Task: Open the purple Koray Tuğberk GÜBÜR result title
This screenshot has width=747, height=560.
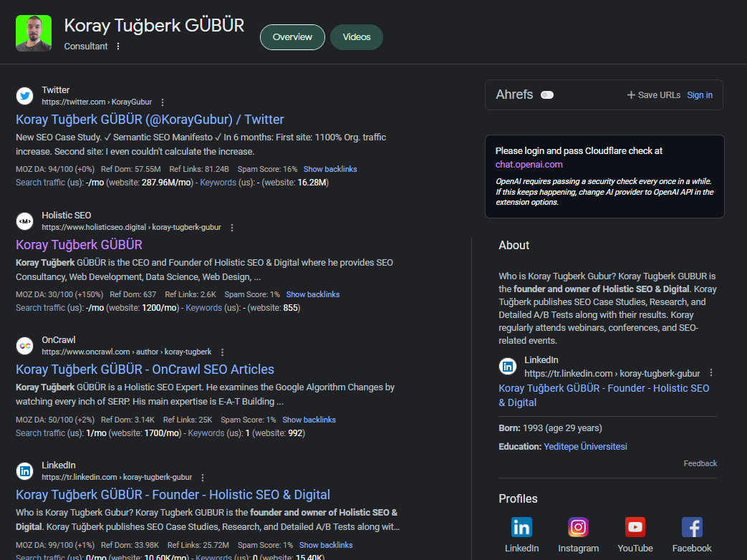Action: click(x=79, y=245)
